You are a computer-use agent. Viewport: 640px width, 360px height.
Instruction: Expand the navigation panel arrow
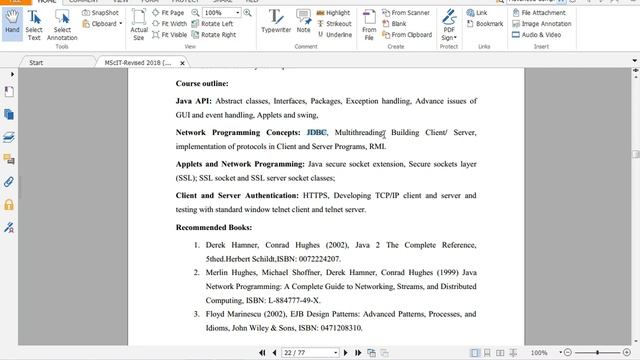(12, 74)
